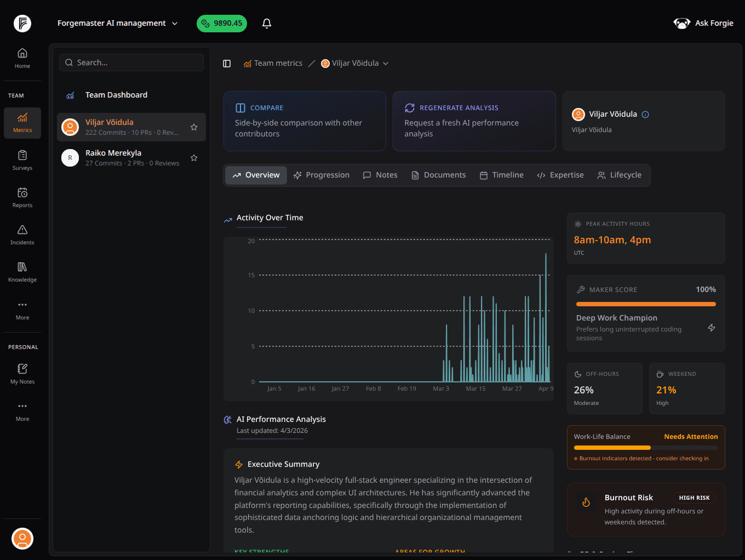Collapse the sidebar using the panel toggle
This screenshot has height=560, width=745.
click(x=227, y=63)
